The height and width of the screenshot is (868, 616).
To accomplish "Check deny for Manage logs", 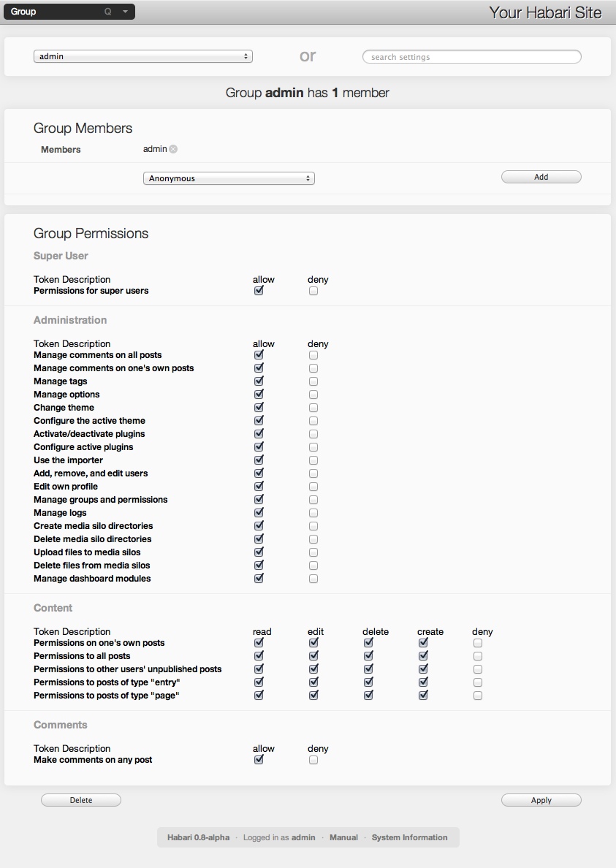I will [313, 513].
